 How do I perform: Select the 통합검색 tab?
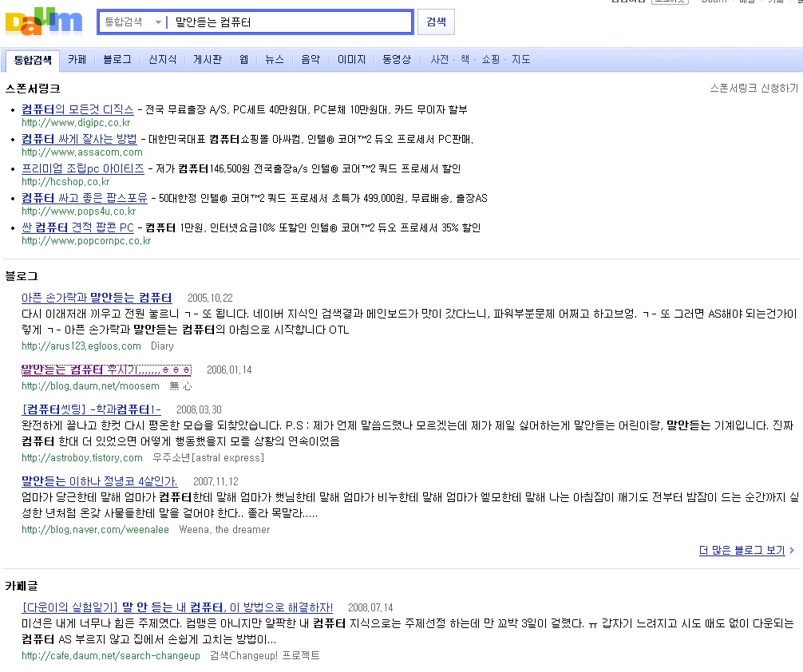[x=32, y=60]
